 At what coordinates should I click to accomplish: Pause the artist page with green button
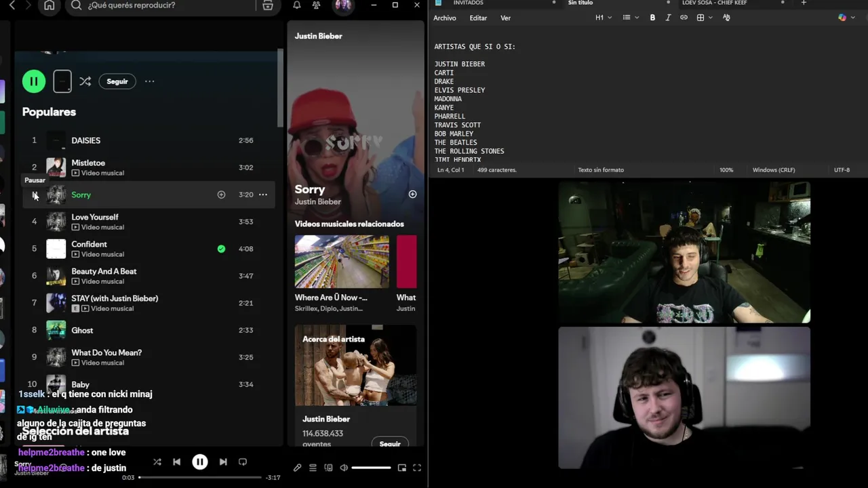coord(34,81)
